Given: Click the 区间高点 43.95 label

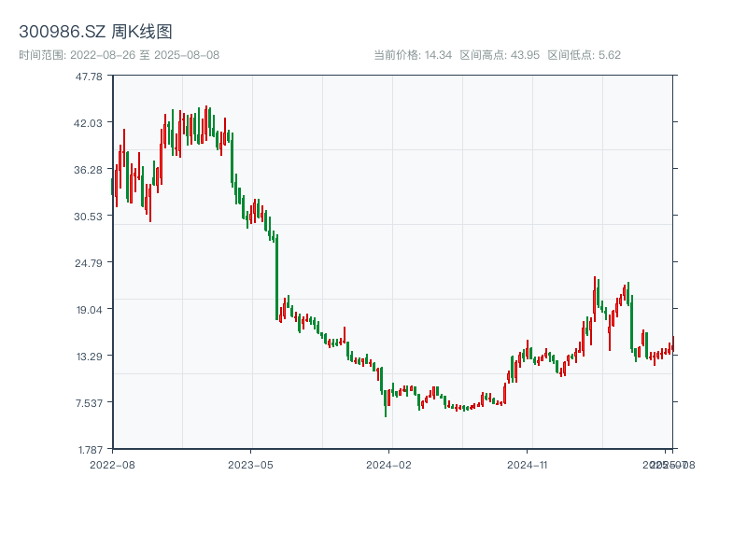Looking at the screenshot, I should tap(500, 55).
